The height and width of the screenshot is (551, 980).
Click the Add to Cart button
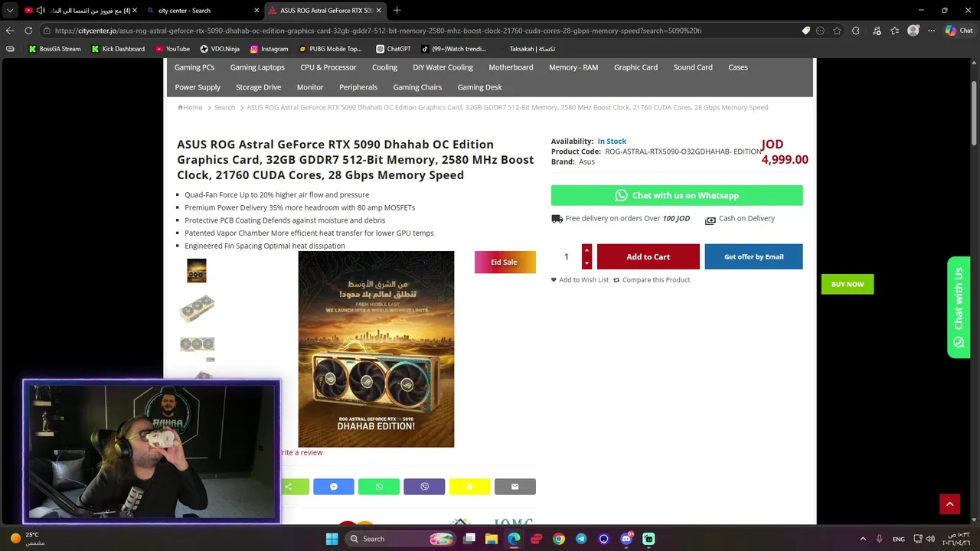point(648,257)
